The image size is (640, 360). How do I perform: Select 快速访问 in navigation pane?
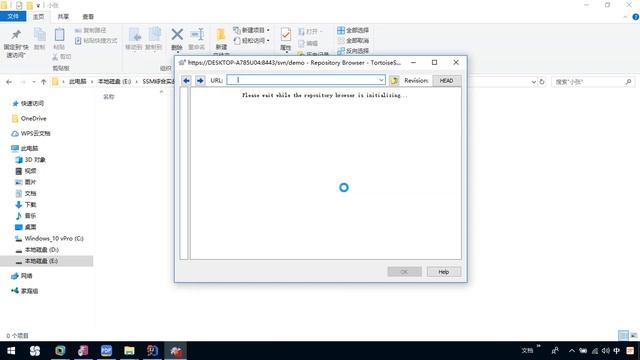click(x=32, y=103)
